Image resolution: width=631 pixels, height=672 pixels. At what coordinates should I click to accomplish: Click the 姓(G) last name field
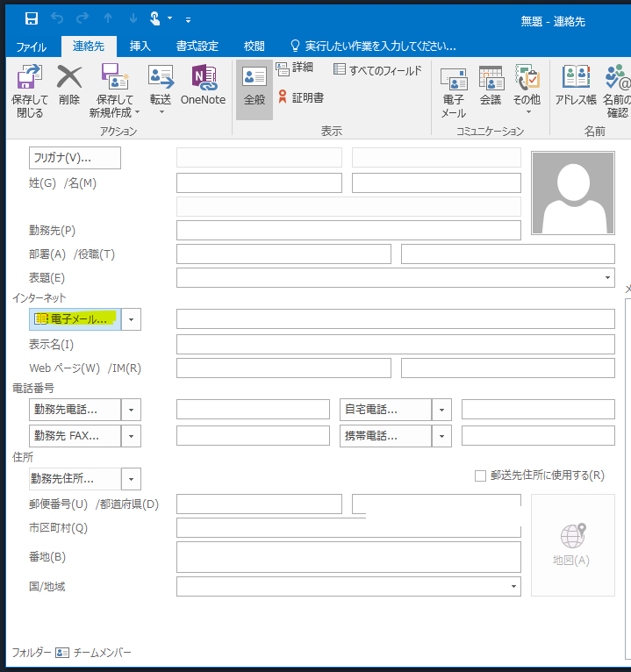pyautogui.click(x=260, y=183)
